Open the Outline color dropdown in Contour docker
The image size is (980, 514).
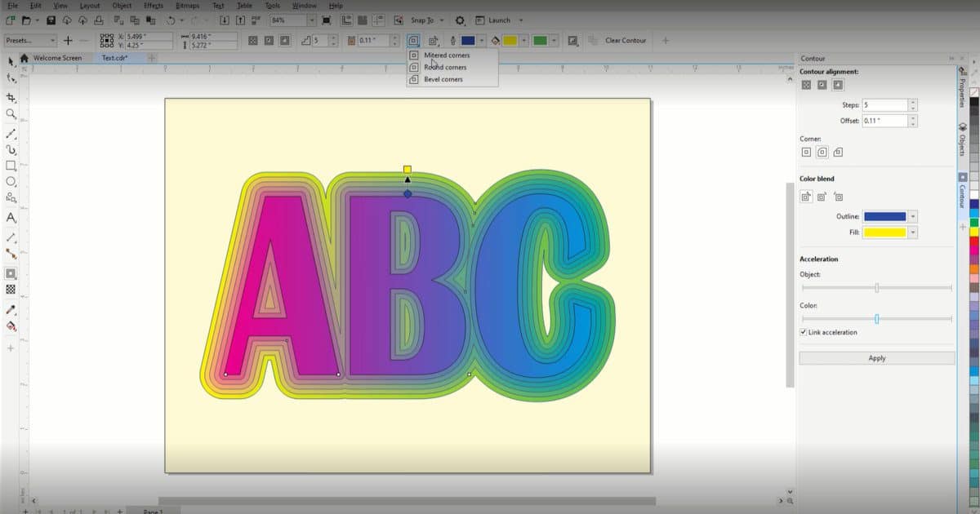coord(912,216)
